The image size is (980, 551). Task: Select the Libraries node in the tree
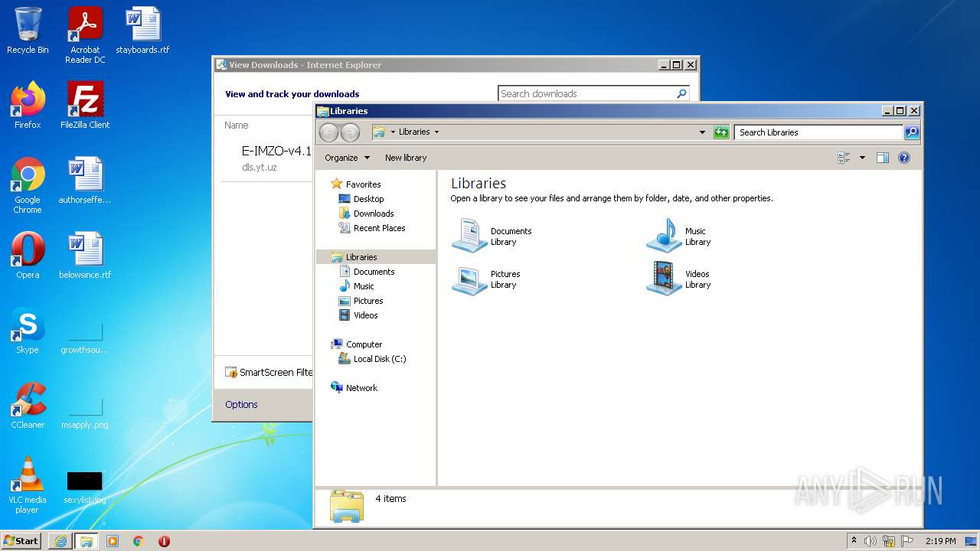point(376,257)
